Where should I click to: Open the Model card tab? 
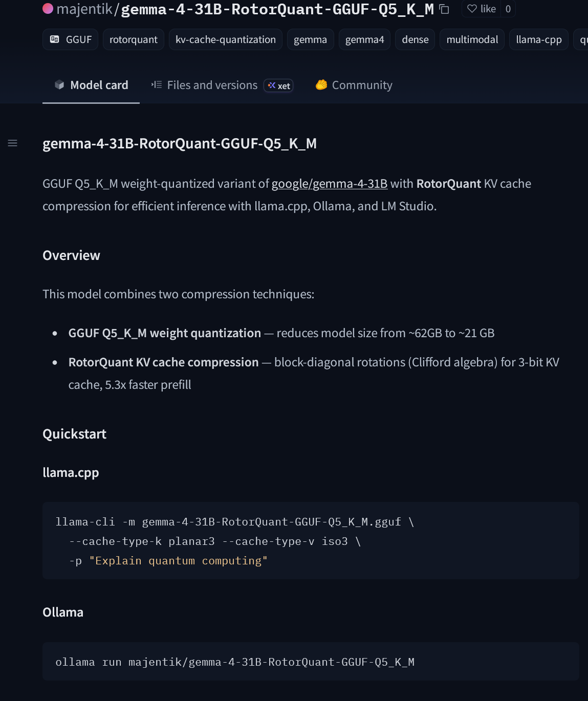[x=91, y=85]
